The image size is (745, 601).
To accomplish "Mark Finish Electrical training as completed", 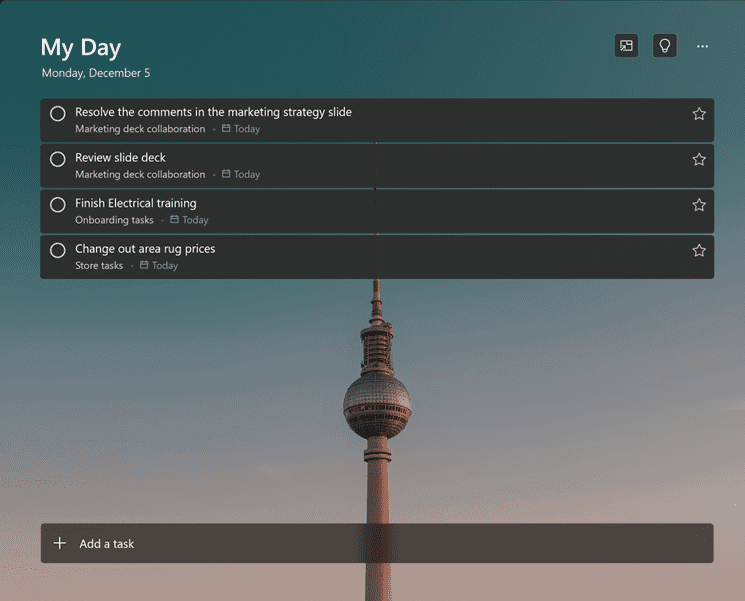I will [x=58, y=205].
